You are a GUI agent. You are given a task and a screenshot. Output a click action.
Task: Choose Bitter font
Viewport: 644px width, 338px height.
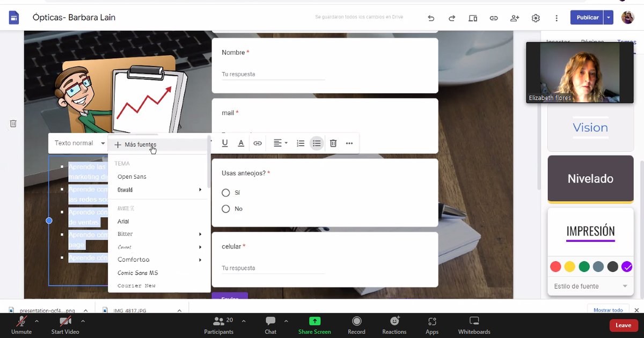125,234
